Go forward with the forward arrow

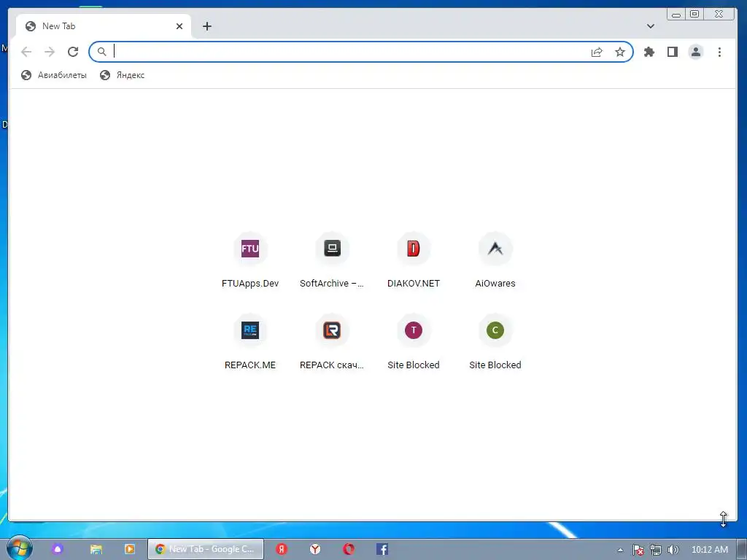[x=50, y=52]
